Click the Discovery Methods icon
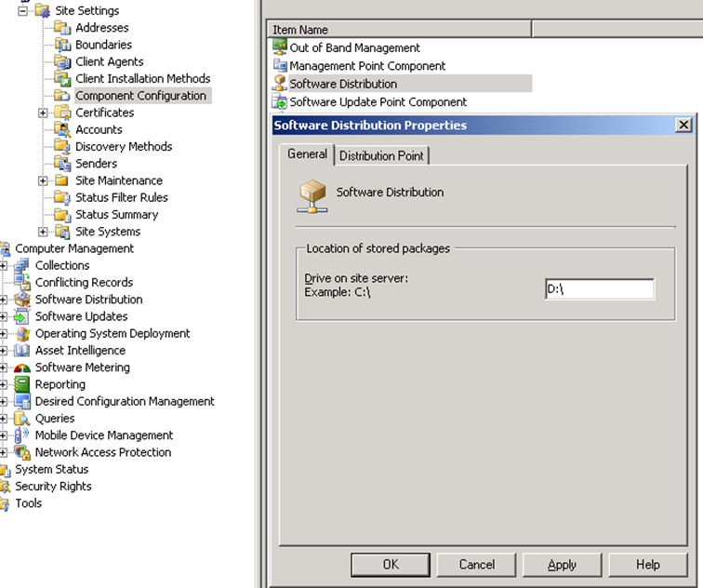The height and width of the screenshot is (588, 703). point(62,147)
